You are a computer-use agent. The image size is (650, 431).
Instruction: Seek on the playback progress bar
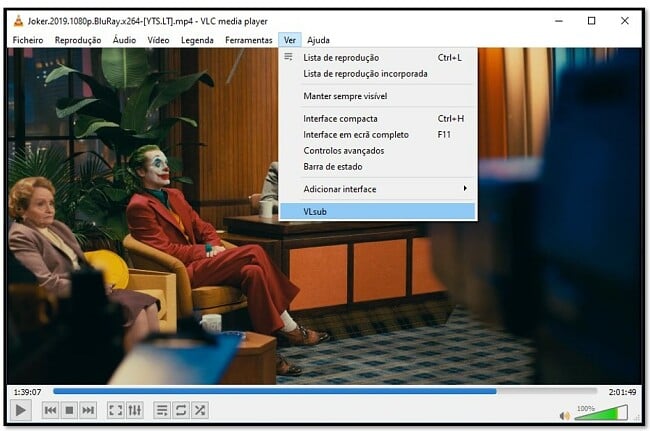click(x=325, y=391)
